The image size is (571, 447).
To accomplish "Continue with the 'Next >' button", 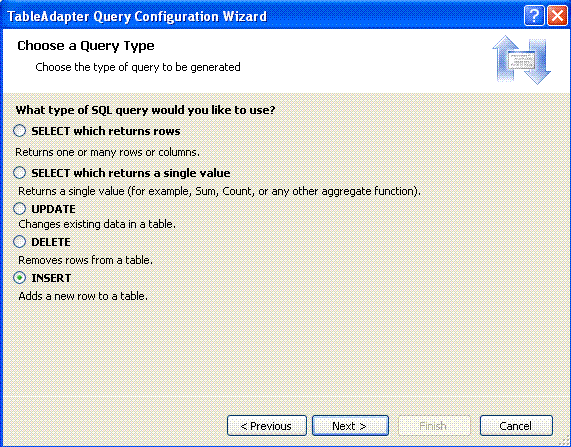I will click(350, 426).
